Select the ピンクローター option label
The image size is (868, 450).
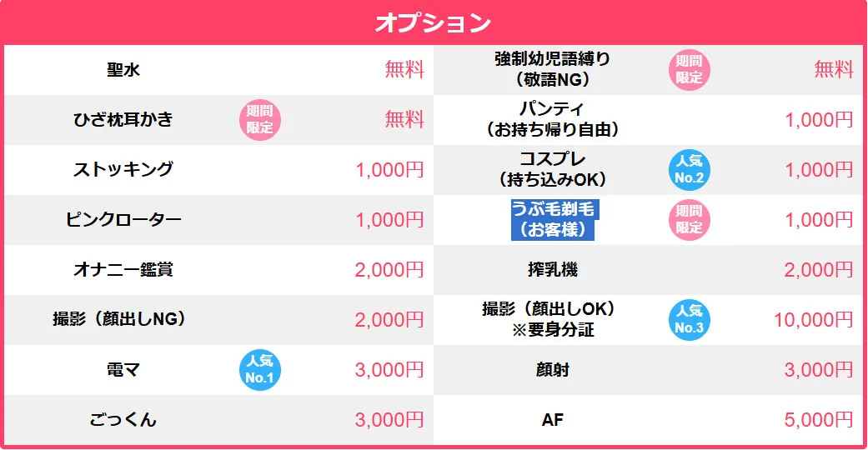[123, 220]
